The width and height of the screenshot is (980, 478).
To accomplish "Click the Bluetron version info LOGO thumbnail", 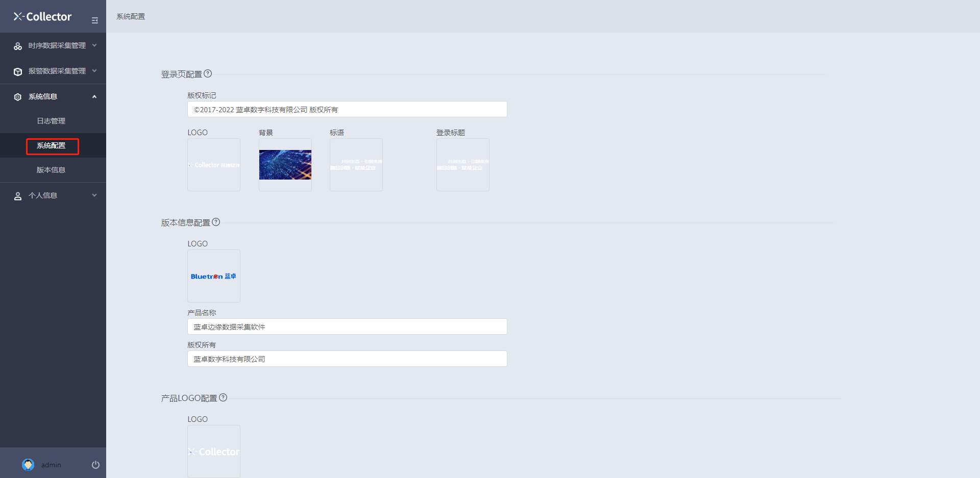I will 214,276.
